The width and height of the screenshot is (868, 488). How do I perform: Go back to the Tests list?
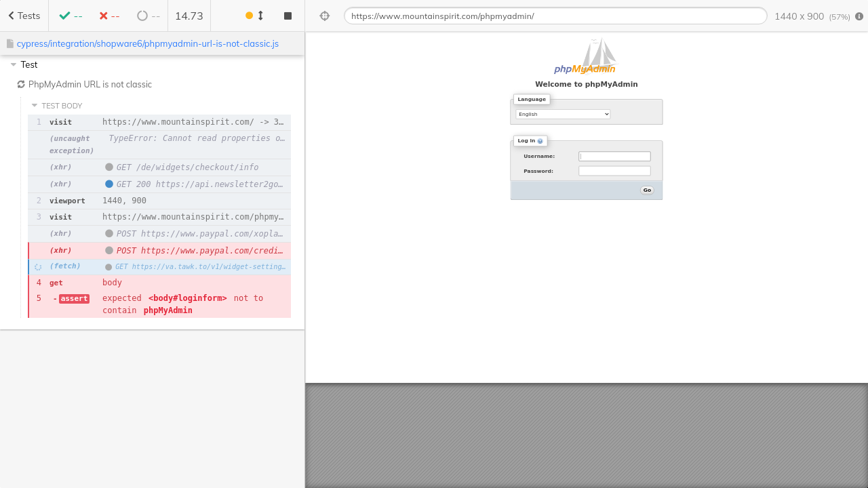(24, 16)
